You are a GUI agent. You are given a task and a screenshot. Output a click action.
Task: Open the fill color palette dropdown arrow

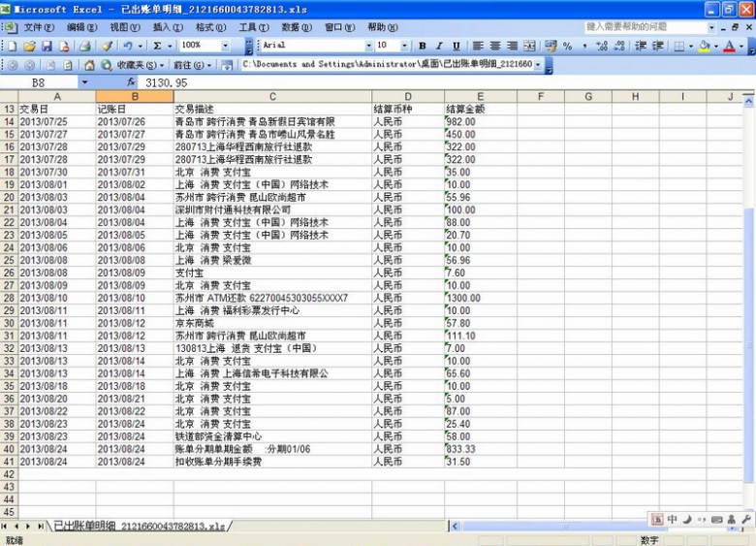(x=716, y=46)
